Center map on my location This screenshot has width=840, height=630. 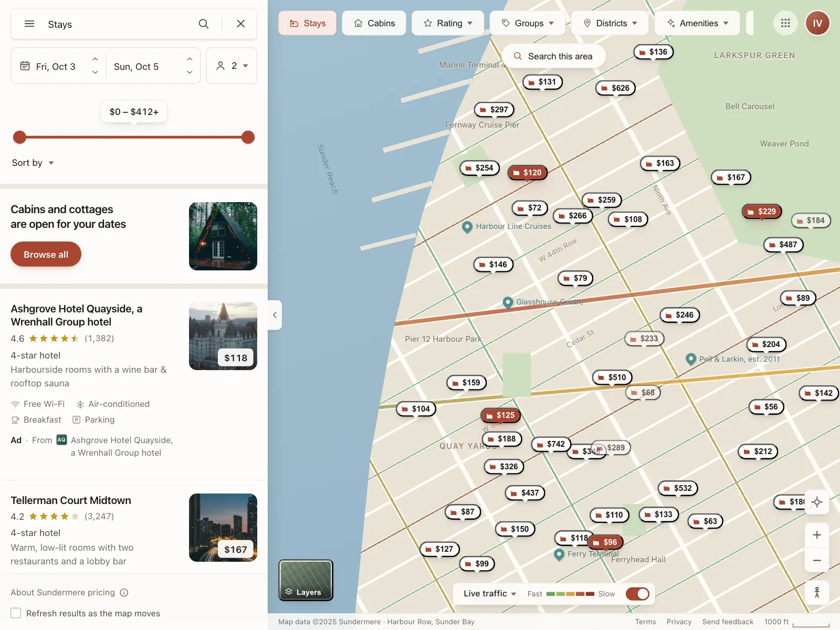coord(817,502)
